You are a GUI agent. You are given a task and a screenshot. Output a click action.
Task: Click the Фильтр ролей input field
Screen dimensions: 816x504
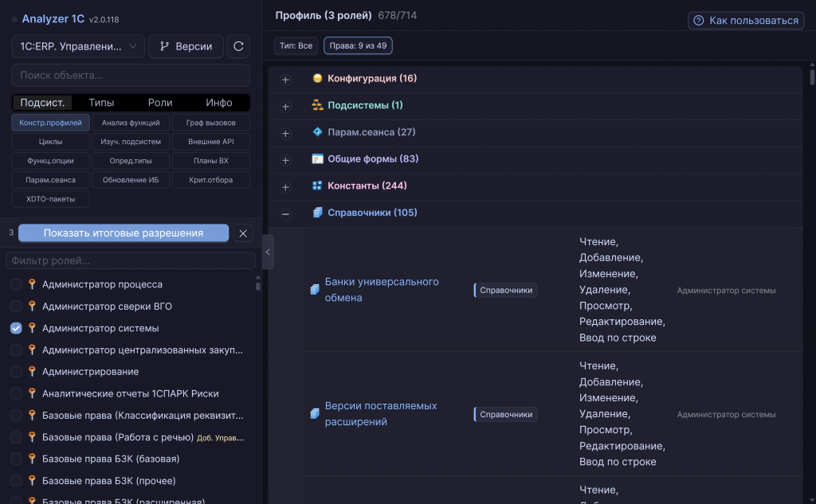131,260
